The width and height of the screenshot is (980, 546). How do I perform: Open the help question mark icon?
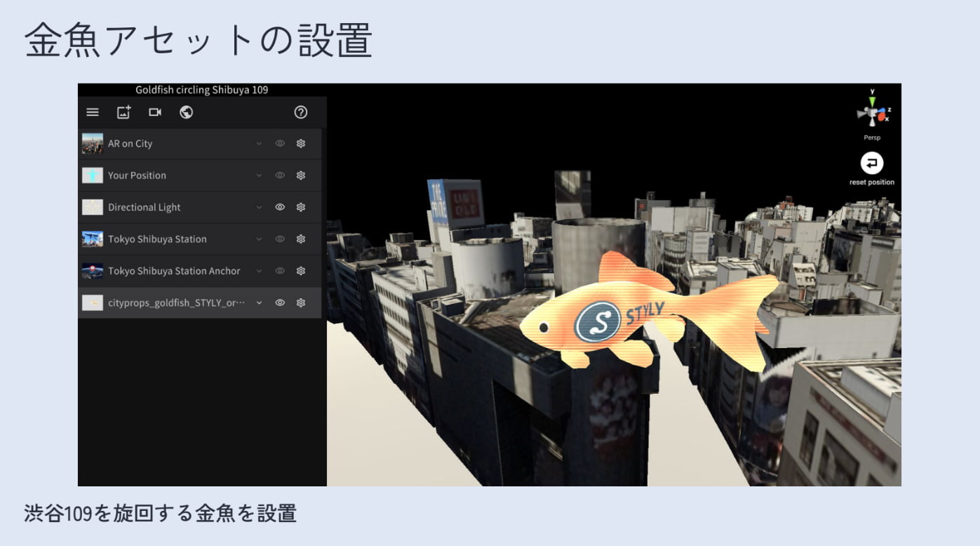point(301,112)
